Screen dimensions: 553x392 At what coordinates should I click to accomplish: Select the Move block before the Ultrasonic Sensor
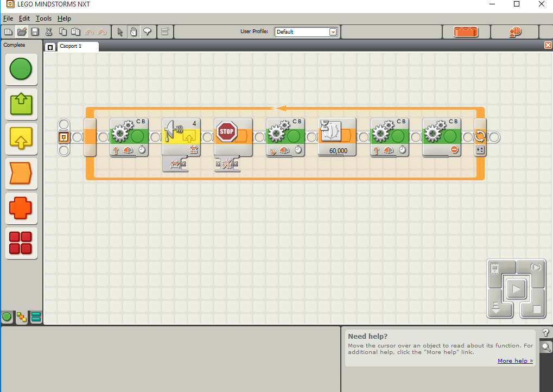(129, 137)
